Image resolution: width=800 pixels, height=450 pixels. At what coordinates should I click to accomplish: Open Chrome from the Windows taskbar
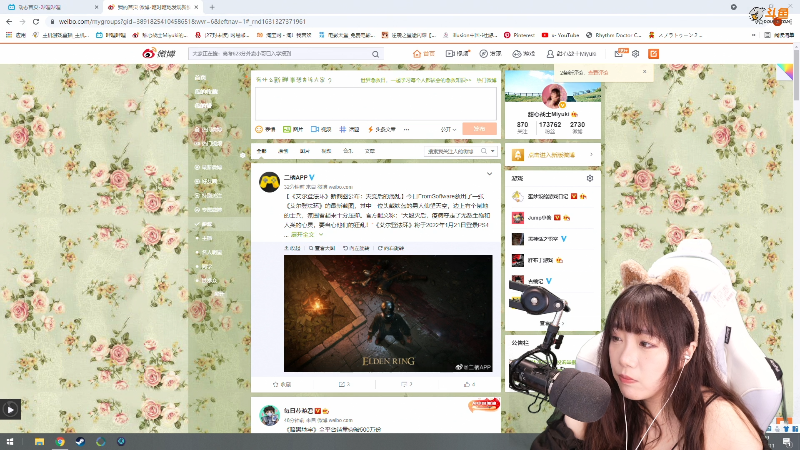pyautogui.click(x=60, y=441)
